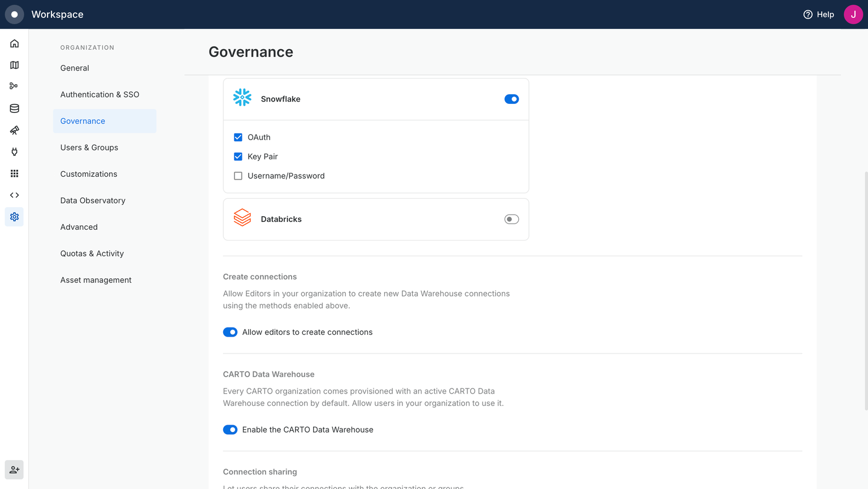Screen dimensions: 868x489
Task: Uncheck the Key Pair authentication option
Action: click(x=238, y=156)
